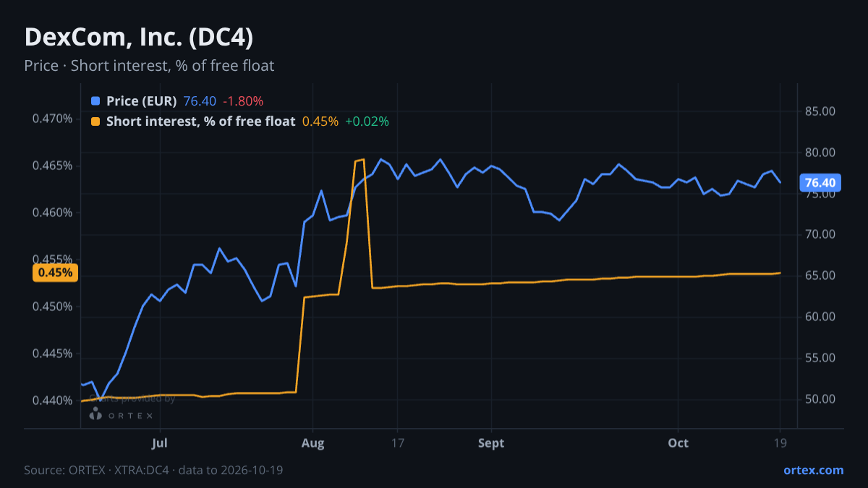Click the 76.40 value in the legend
The width and height of the screenshot is (868, 488).
(200, 101)
